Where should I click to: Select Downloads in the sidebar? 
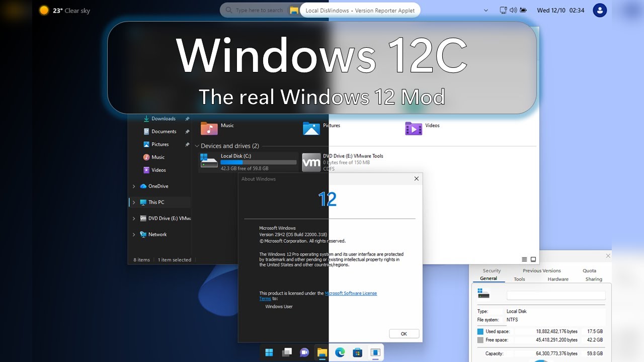[164, 119]
